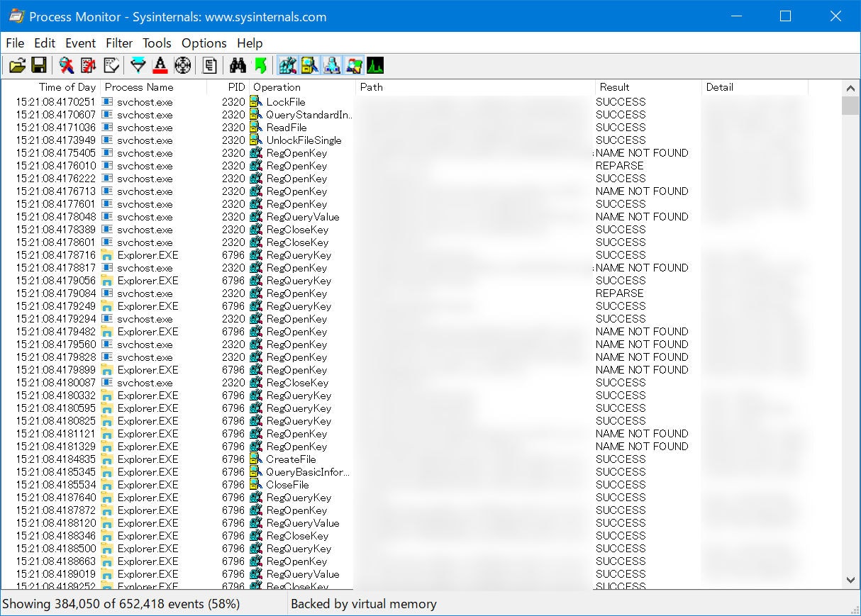Select the QueryStandardIn... operation row

421,115
